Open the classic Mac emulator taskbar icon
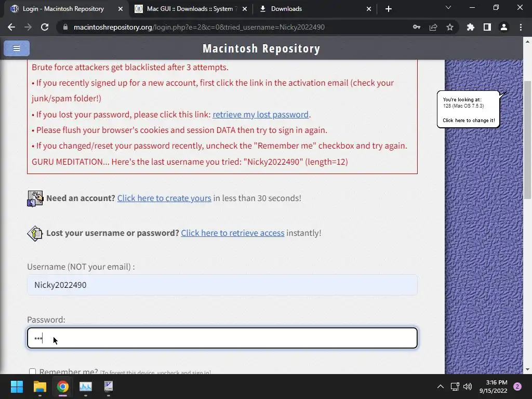Image resolution: width=532 pixels, height=399 pixels. [x=109, y=387]
